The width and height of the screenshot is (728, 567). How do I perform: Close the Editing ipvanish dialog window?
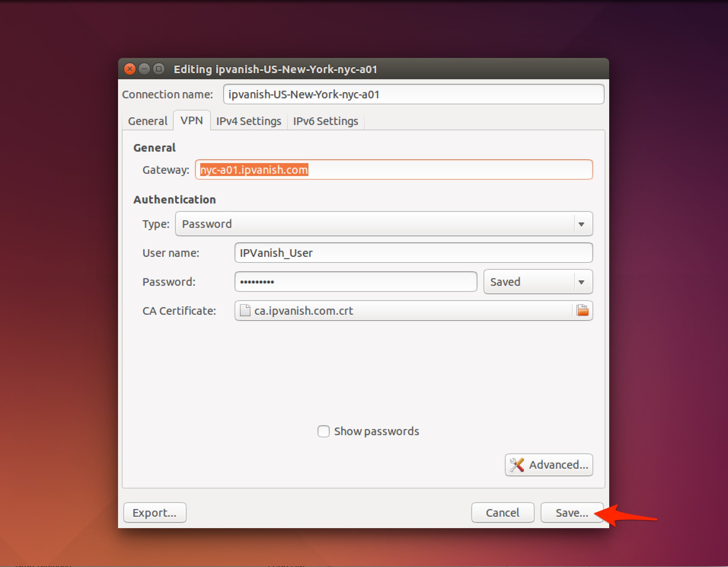pos(130,69)
